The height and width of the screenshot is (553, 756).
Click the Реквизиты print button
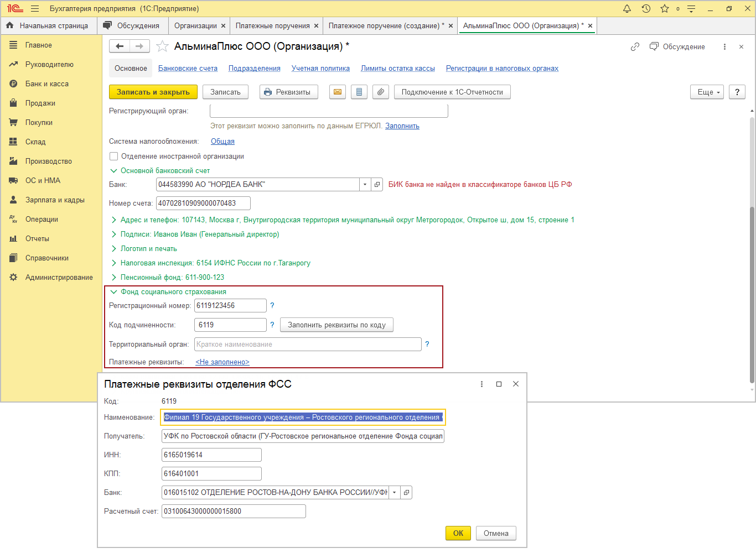coord(288,92)
